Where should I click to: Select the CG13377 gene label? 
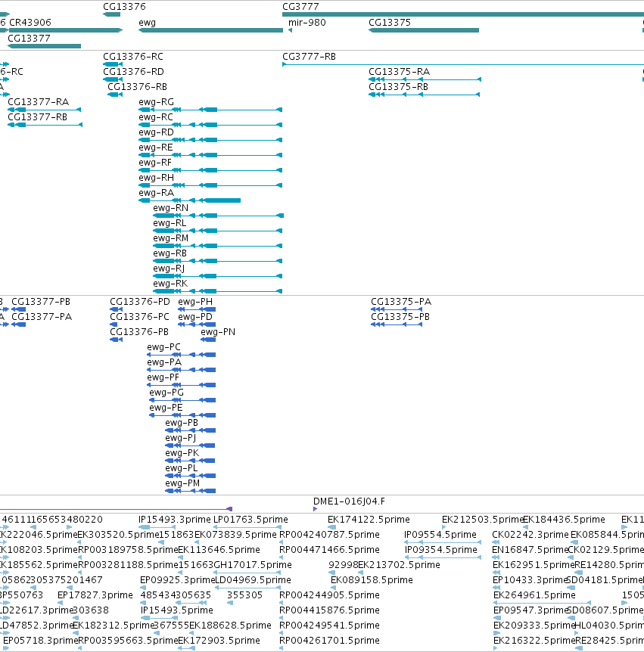[x=29, y=39]
